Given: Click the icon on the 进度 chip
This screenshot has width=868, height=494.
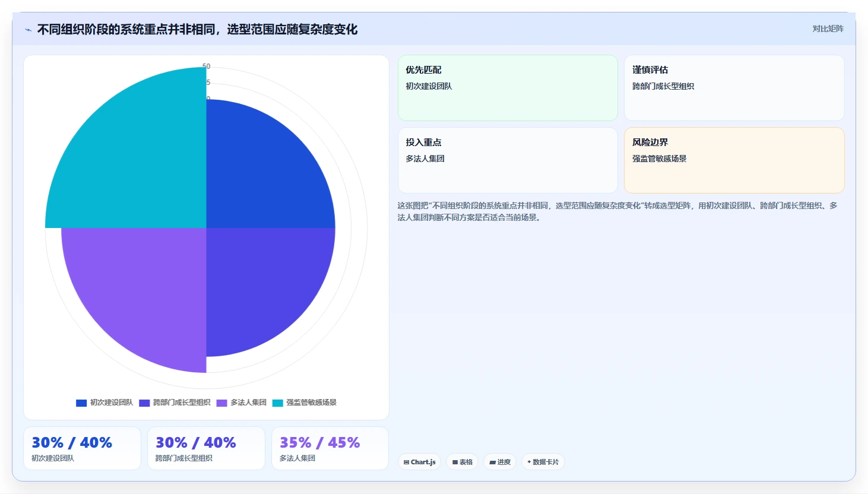Looking at the screenshot, I should [492, 462].
